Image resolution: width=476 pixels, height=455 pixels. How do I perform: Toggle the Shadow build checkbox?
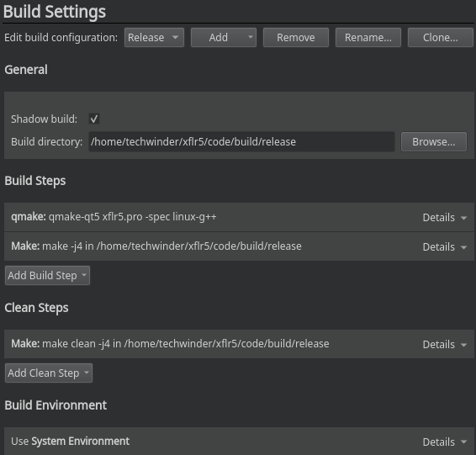click(x=94, y=119)
